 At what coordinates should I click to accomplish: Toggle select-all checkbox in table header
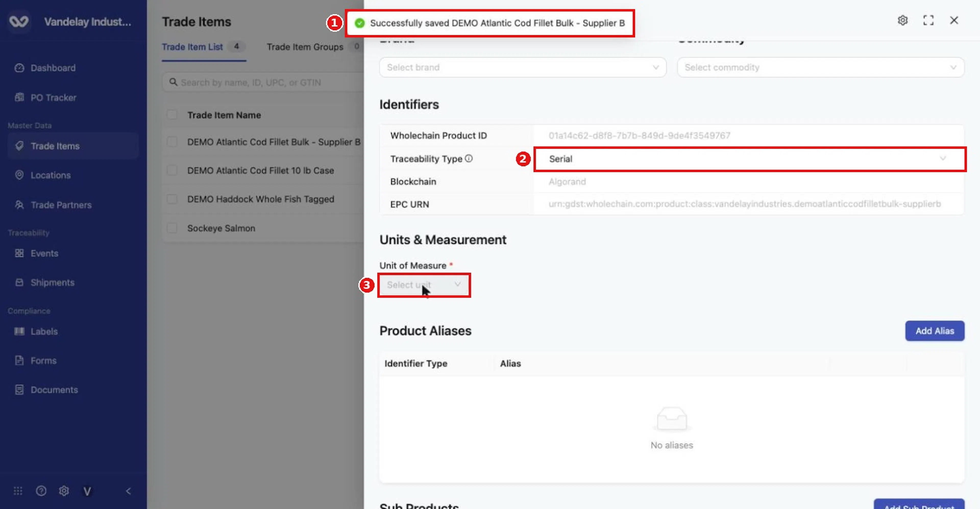[172, 115]
